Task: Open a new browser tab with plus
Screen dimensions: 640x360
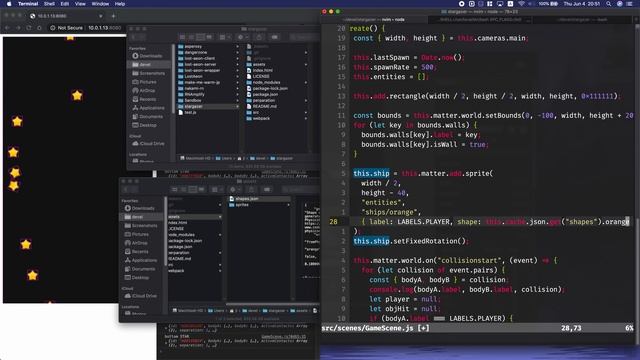Action: pyautogui.click(x=113, y=16)
